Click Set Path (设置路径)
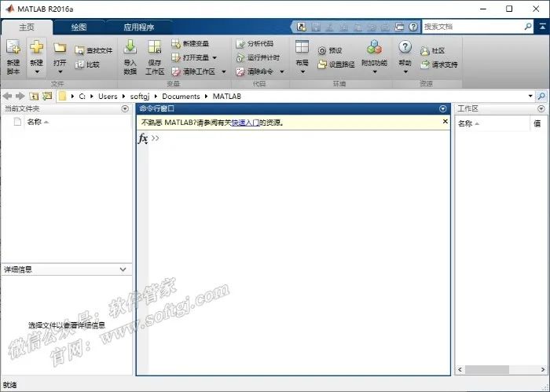 point(336,64)
